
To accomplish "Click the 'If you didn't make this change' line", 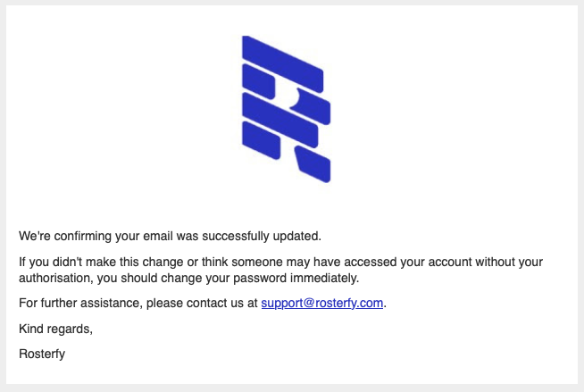I will 280,262.
